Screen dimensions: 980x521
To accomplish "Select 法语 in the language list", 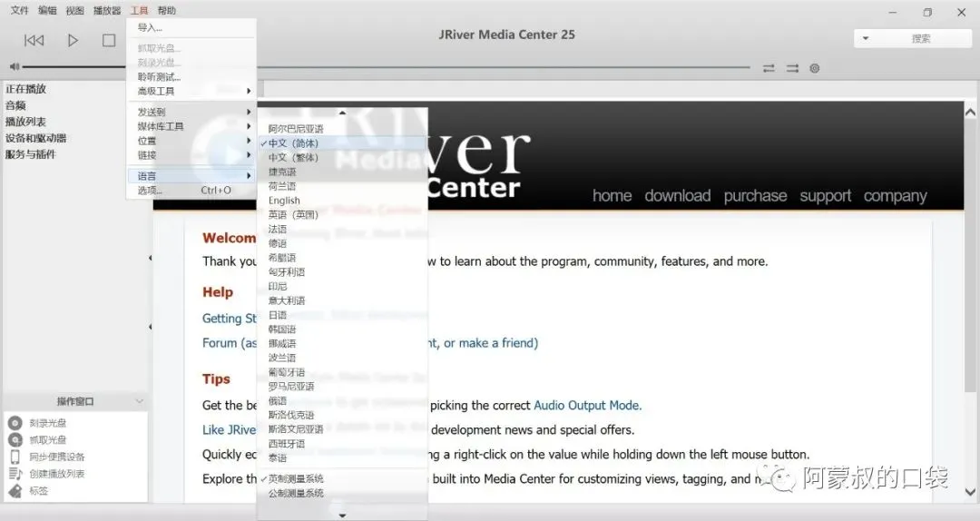I will click(x=342, y=229).
